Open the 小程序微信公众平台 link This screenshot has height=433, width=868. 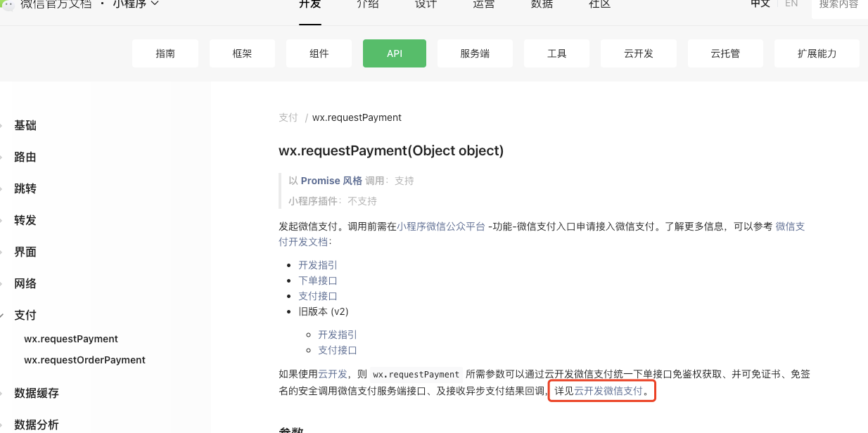click(441, 226)
